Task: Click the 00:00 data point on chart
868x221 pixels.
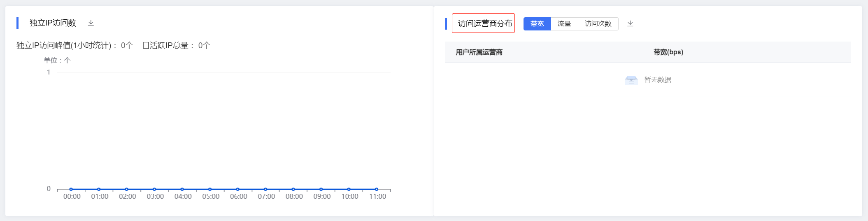Action: (x=71, y=189)
